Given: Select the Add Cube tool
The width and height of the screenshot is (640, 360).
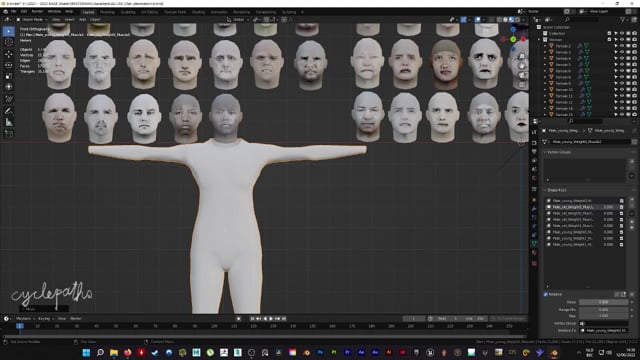Looking at the screenshot, I should click(x=9, y=134).
